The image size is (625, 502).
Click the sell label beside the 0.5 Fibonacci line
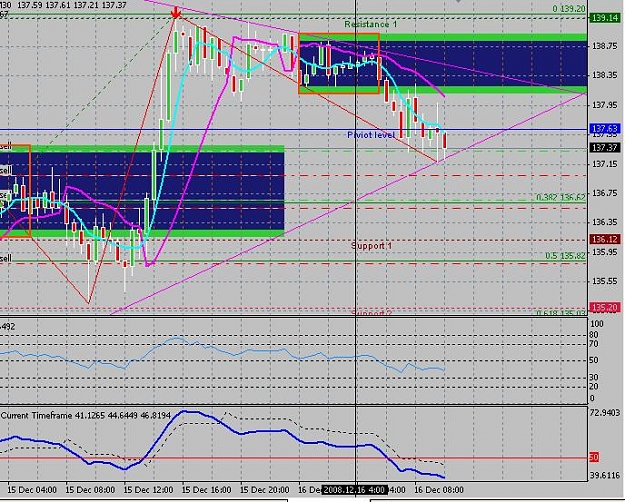[x=6, y=259]
